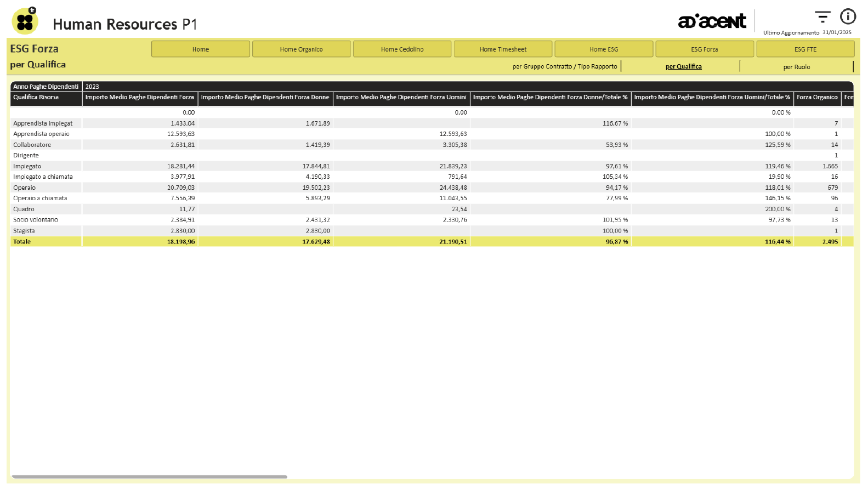This screenshot has width=868, height=488.
Task: Select the per Qualifica tab
Action: pyautogui.click(x=683, y=67)
